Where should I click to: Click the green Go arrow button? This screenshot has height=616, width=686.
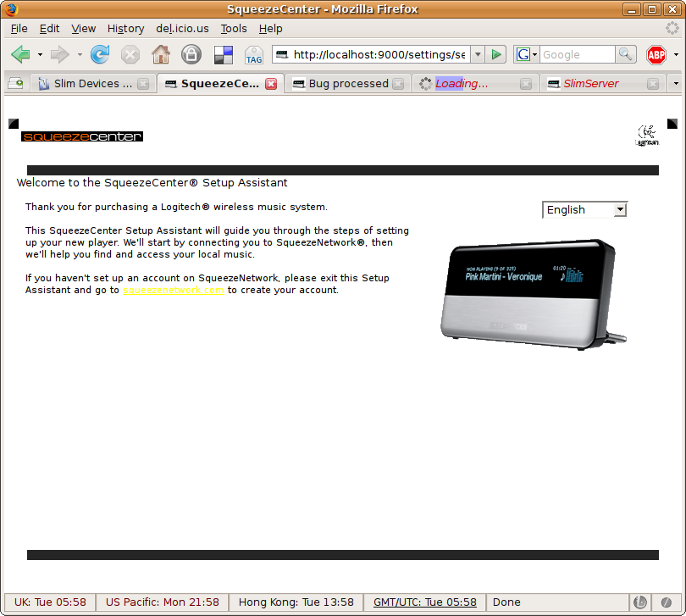tap(496, 54)
